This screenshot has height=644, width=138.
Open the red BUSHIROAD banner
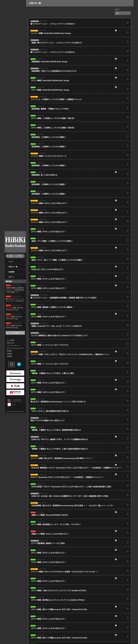click(x=15, y=373)
